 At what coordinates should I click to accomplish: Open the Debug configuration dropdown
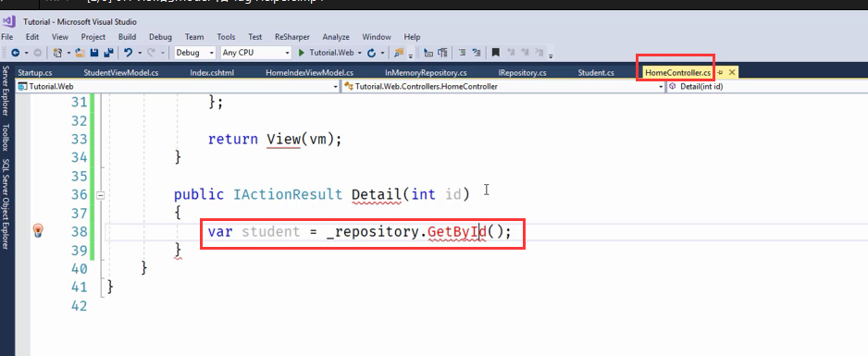point(195,53)
